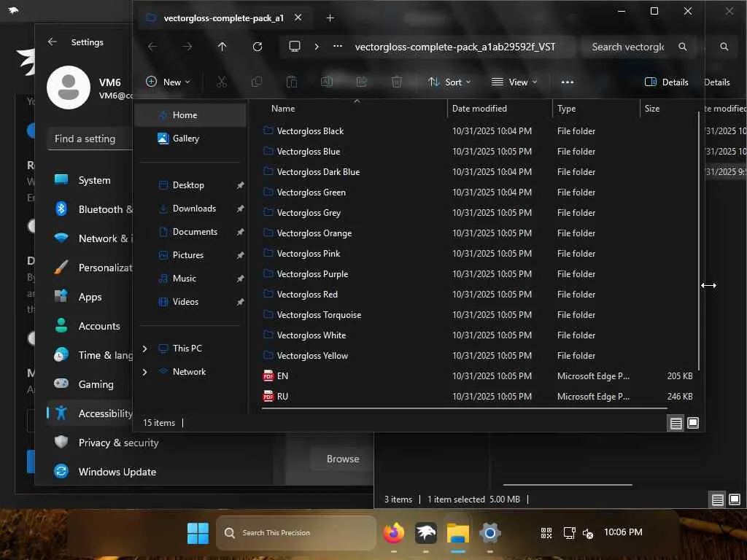Expand the breadcrumb chevron in address bar
Screen dimensions: 747x560
point(317,47)
